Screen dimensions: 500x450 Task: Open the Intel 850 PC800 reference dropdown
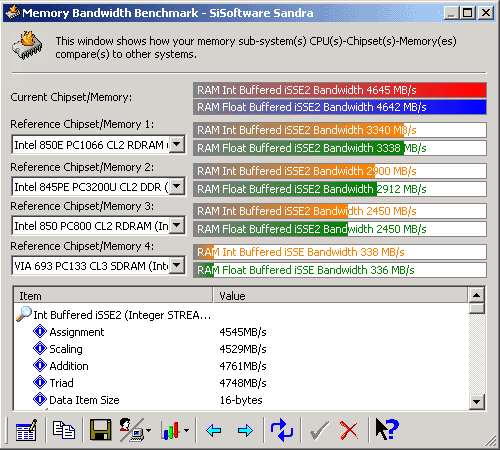tap(177, 226)
